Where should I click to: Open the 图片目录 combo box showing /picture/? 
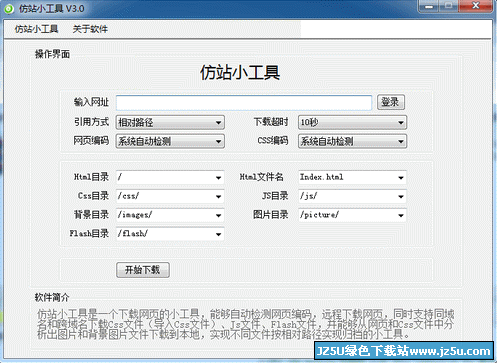pyautogui.click(x=352, y=215)
